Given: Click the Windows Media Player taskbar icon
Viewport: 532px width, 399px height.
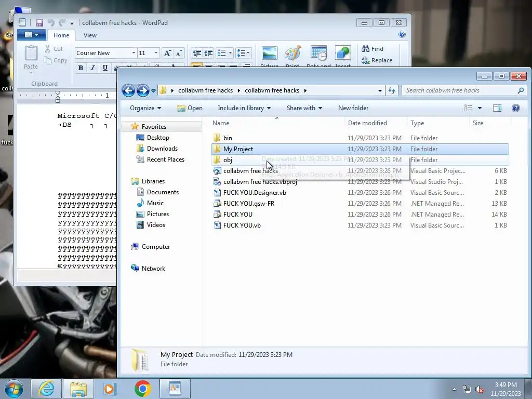Looking at the screenshot, I should point(110,389).
